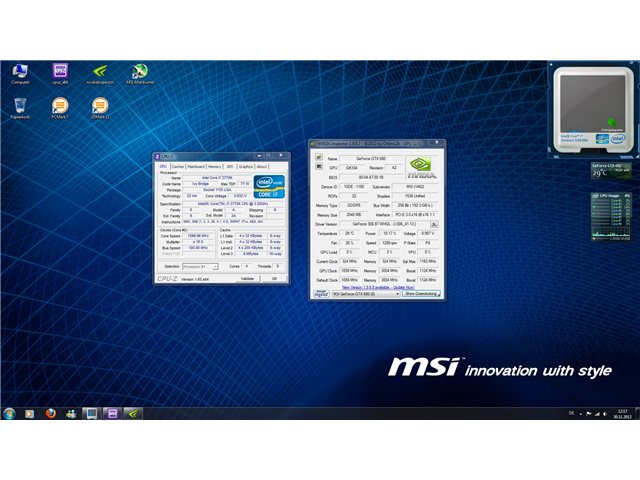640x480 pixels.
Task: Click the donate PayPal button in NVIDIA Inspector
Action: pos(321,294)
